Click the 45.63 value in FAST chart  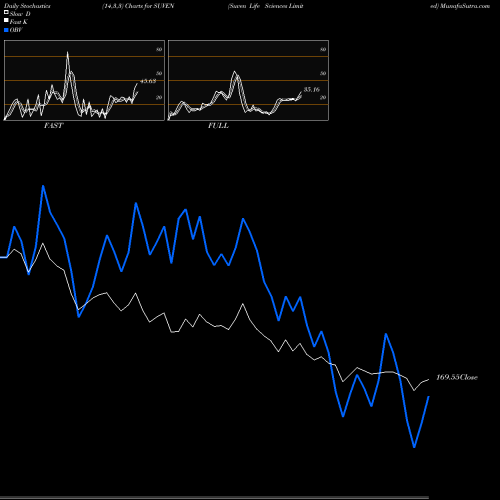(x=148, y=81)
